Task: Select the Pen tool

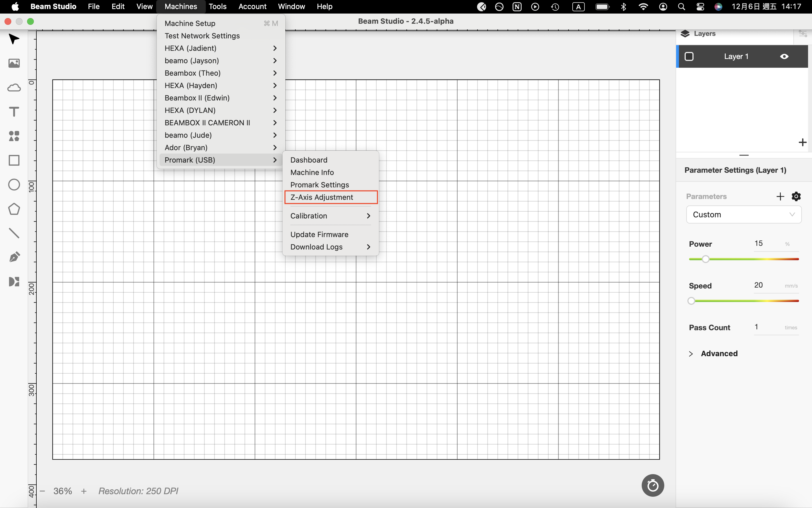Action: (14, 257)
